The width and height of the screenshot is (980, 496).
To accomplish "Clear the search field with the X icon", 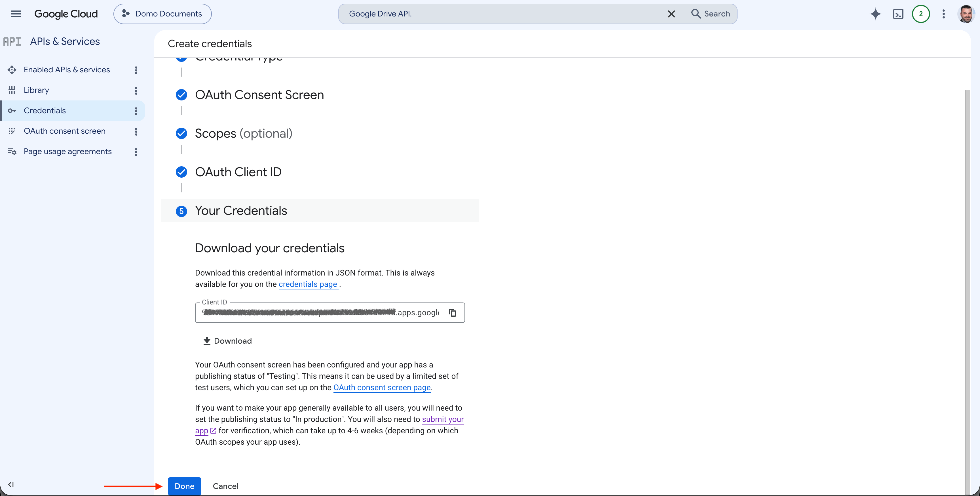I will click(671, 14).
